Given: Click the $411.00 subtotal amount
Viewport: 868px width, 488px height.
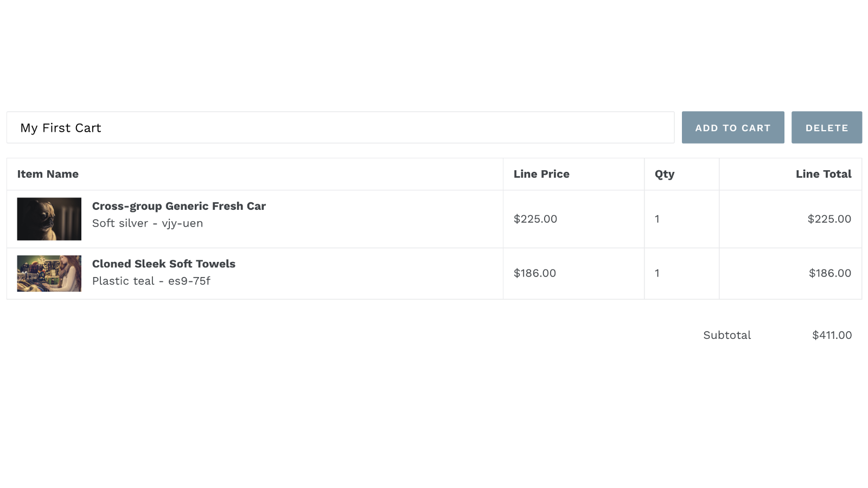Looking at the screenshot, I should coord(831,335).
